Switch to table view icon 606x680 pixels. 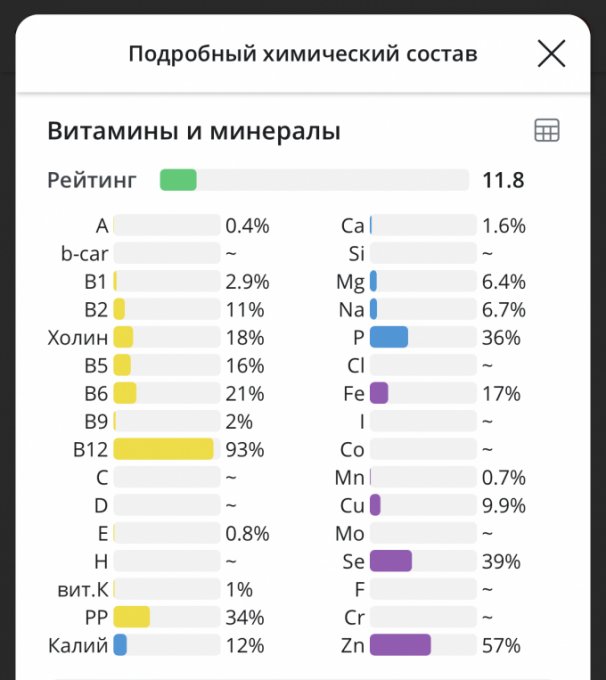click(547, 130)
